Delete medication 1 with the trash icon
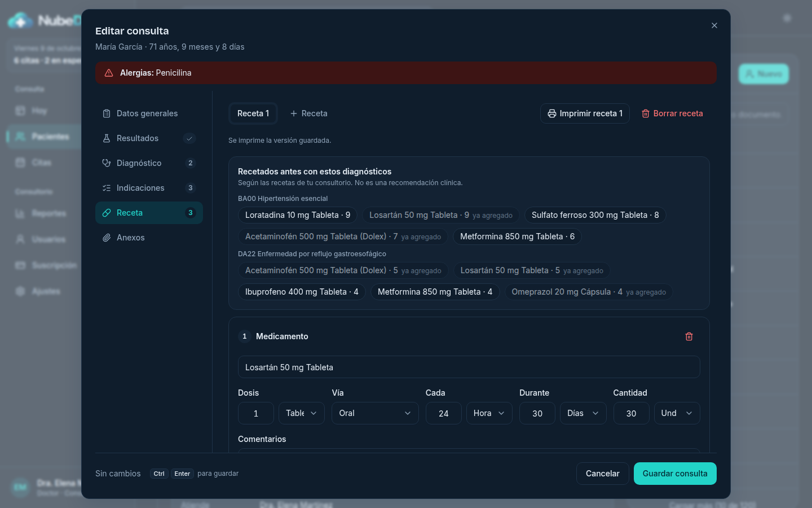812x508 pixels. tap(689, 336)
